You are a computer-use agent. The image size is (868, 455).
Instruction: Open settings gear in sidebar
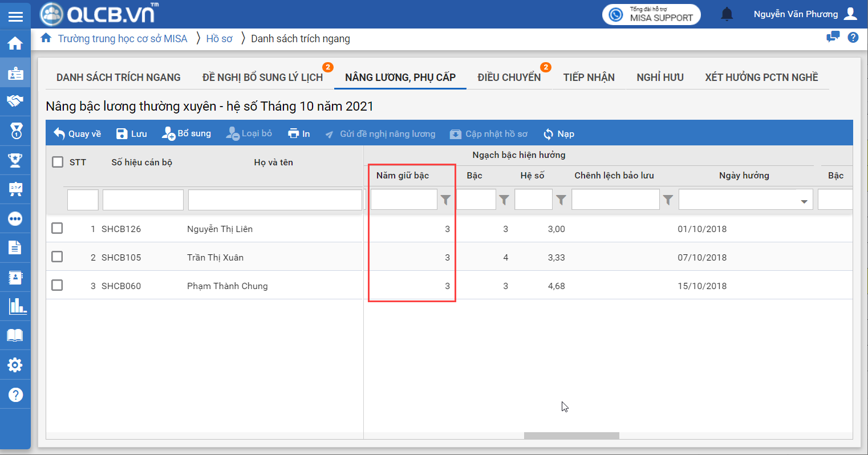[x=15, y=365]
